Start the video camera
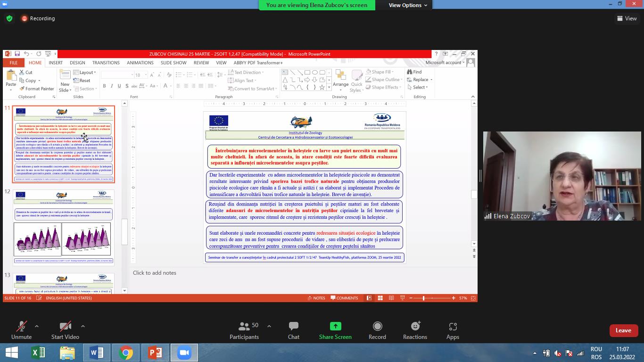Screen dimensions: 644x362 pos(65,330)
